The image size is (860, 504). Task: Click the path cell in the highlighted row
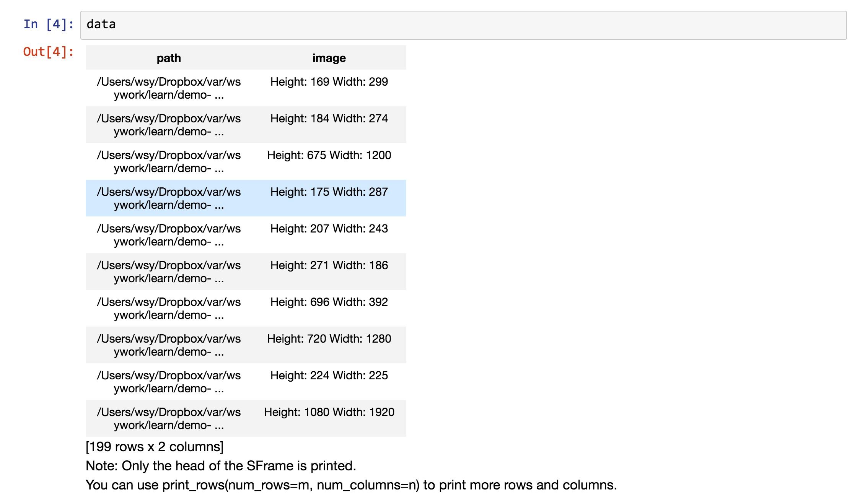pyautogui.click(x=169, y=198)
